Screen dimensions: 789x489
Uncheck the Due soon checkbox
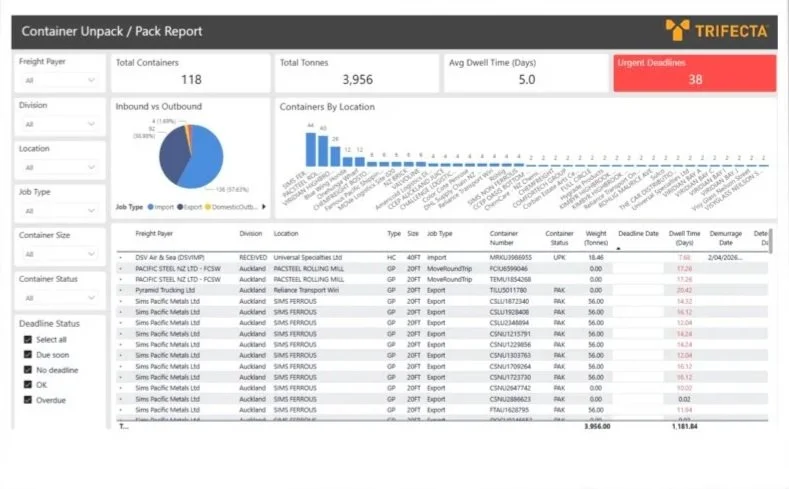(x=28, y=354)
